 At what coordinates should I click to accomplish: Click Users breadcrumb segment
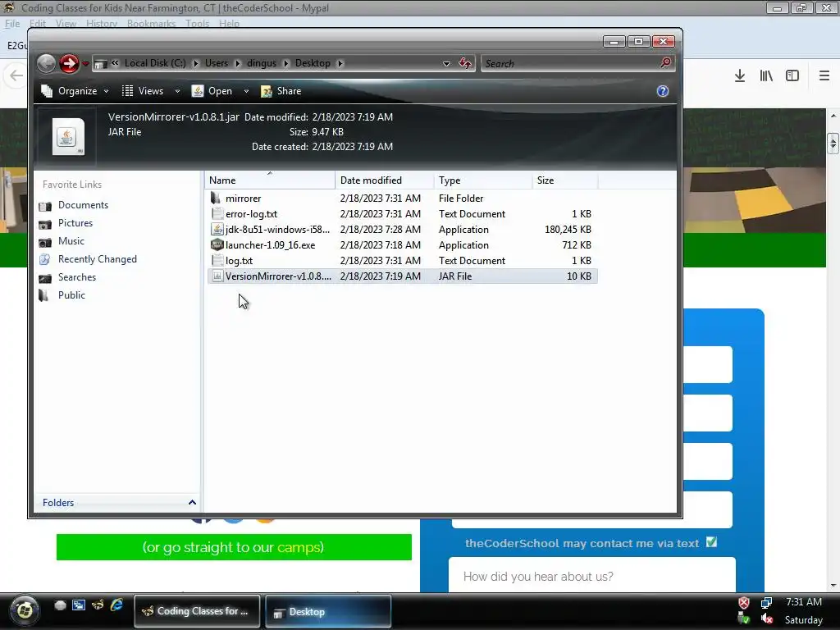[217, 63]
